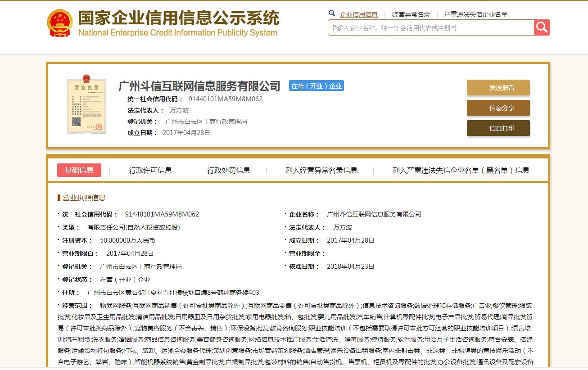
Task: Click 企业名称 value in license info section
Action: coord(374,214)
